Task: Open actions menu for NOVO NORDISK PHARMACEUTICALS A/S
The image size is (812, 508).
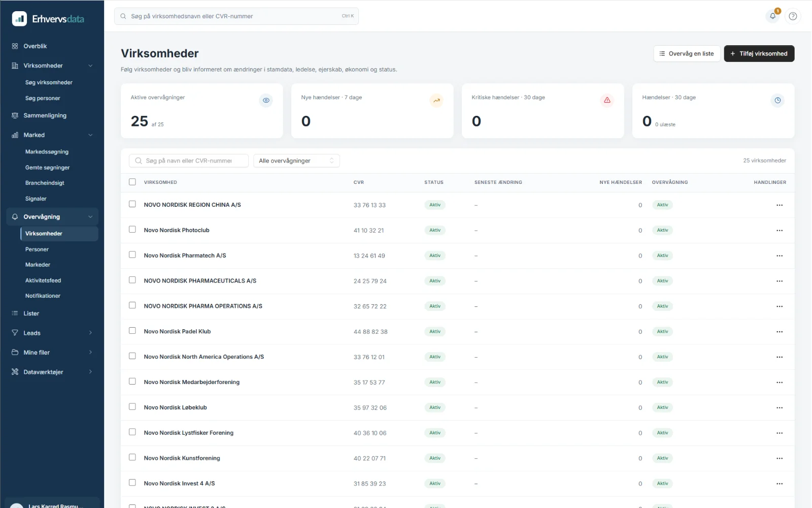Action: pos(780,281)
